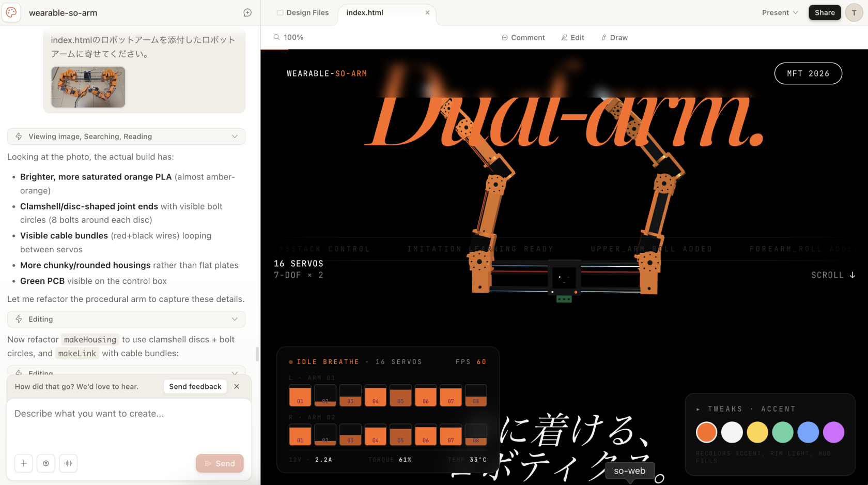868x485 pixels.
Task: Click 'IMITATION LEARNING READY' ticker text
Action: tap(481, 249)
